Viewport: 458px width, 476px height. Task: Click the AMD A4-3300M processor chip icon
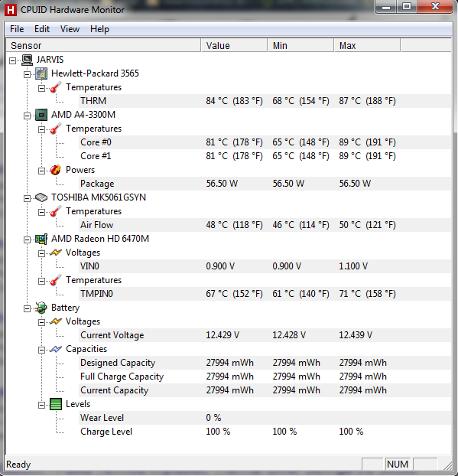click(x=41, y=115)
